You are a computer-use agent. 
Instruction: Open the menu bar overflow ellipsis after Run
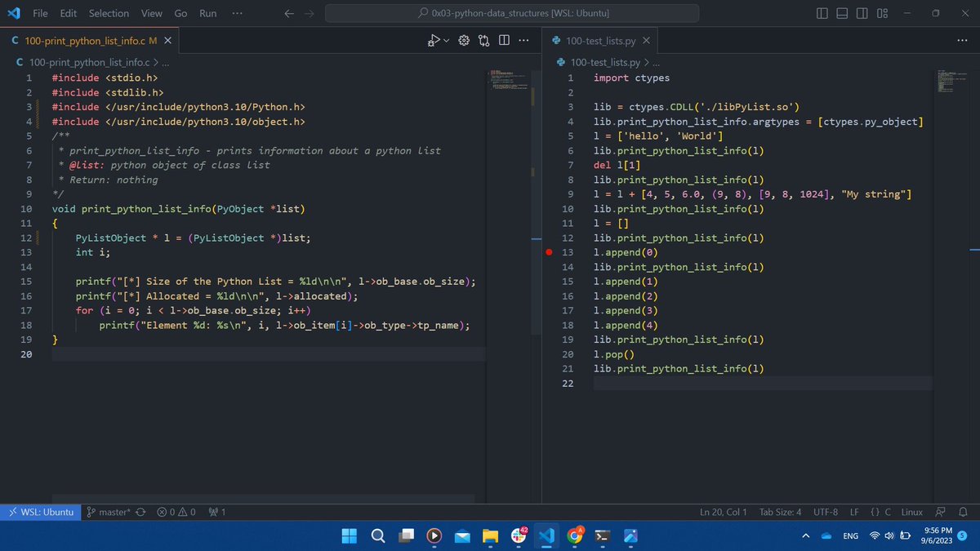pos(237,13)
